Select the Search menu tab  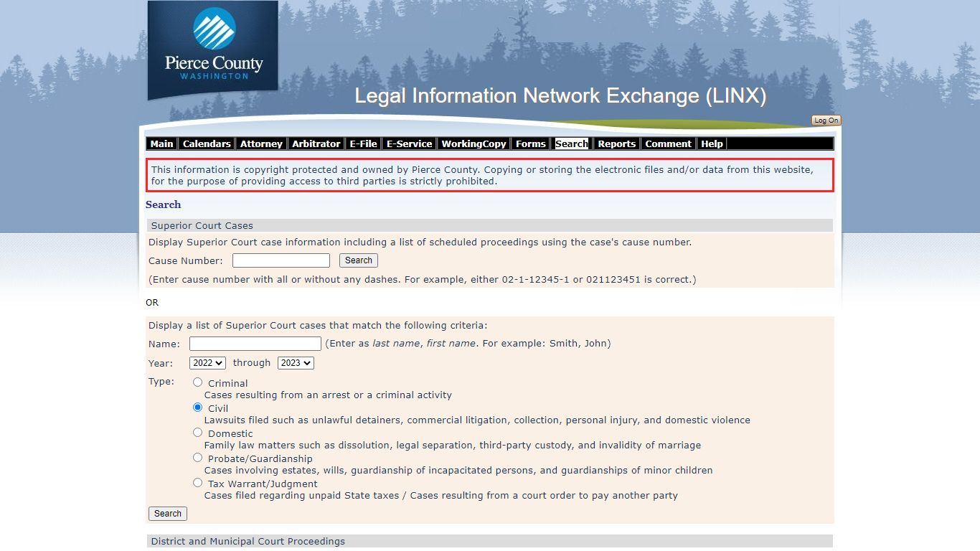[x=572, y=143]
